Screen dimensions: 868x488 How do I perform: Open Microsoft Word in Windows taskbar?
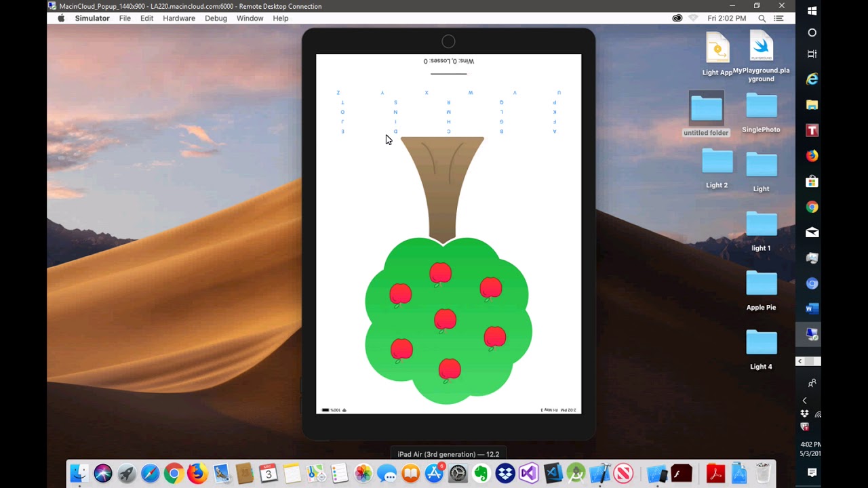(812, 308)
